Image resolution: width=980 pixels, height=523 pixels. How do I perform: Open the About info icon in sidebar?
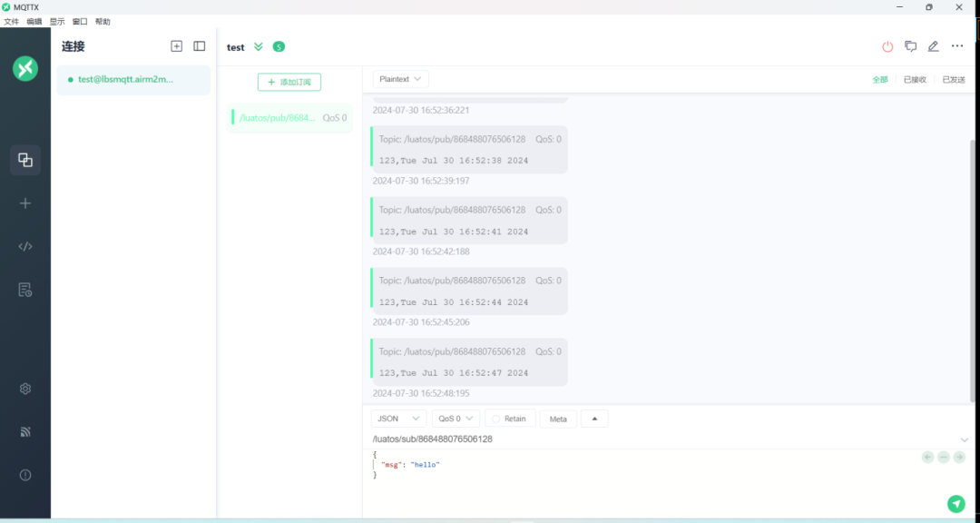(25, 475)
